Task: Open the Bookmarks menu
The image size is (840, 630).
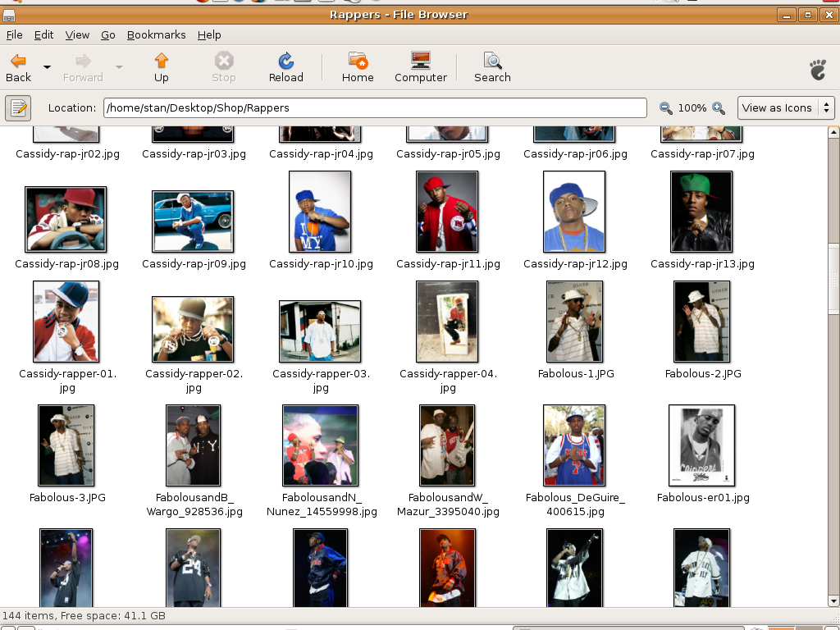Action: 156,34
